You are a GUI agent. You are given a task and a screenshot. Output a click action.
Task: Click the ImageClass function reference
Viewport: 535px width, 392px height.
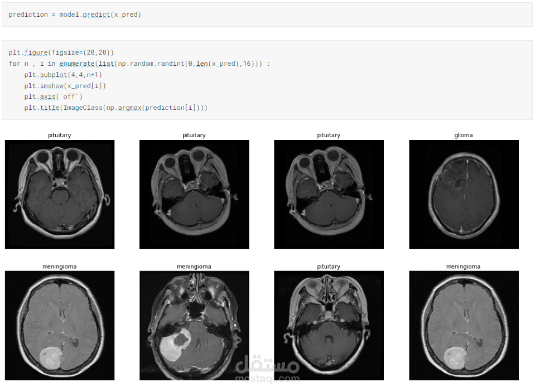(83, 107)
